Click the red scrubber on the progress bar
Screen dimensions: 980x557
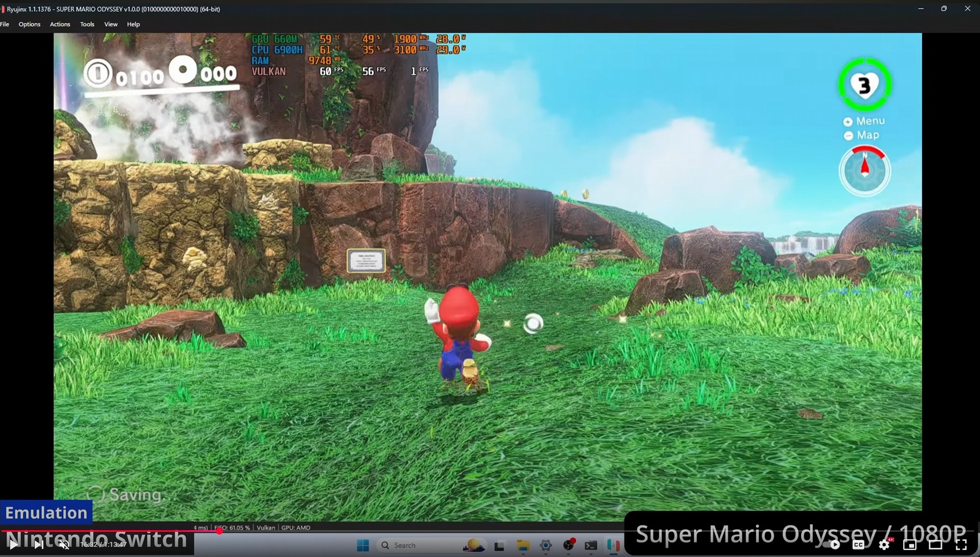click(220, 531)
